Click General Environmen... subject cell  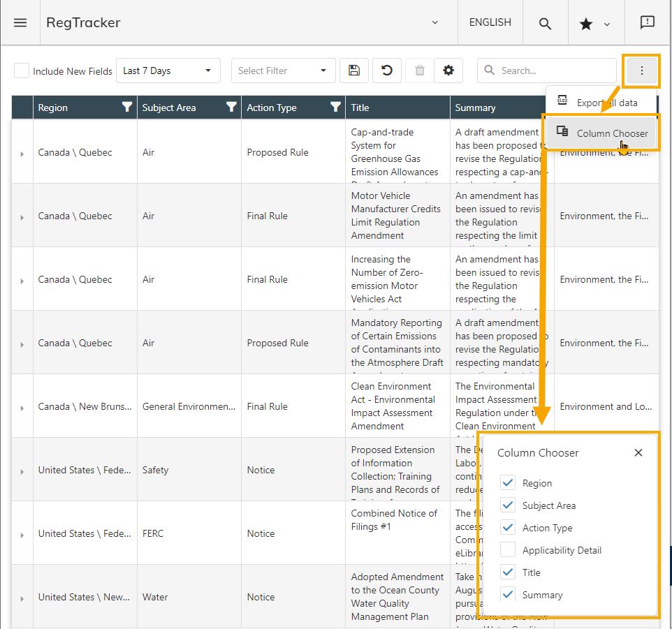point(189,406)
